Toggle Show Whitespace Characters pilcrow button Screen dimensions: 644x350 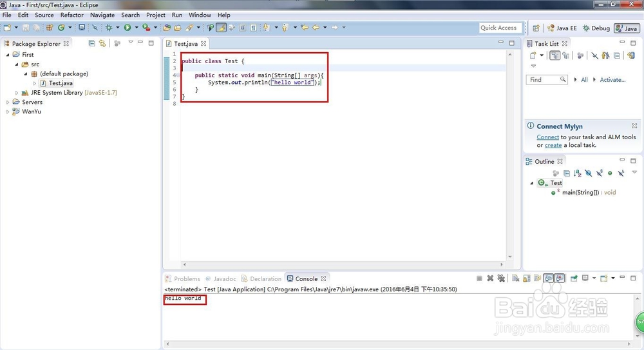click(x=253, y=28)
